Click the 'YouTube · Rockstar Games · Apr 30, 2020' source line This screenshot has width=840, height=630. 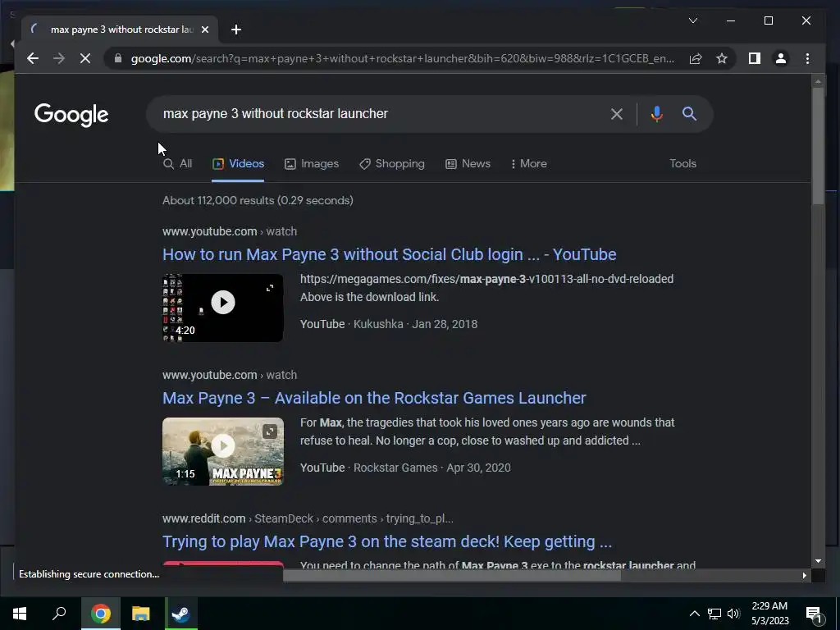tap(405, 468)
